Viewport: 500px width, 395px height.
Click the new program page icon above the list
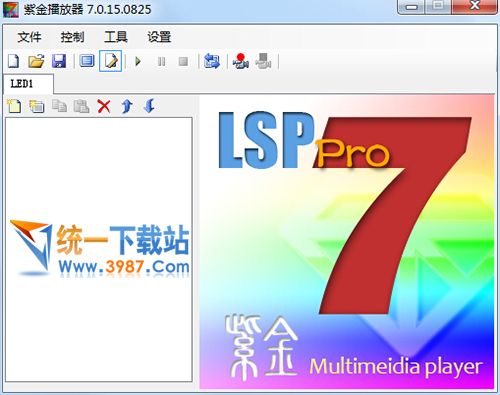[14, 106]
